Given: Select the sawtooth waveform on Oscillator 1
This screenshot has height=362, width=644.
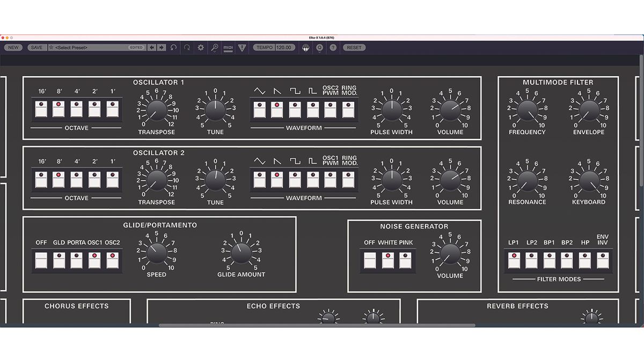Looking at the screenshot, I should click(276, 109).
